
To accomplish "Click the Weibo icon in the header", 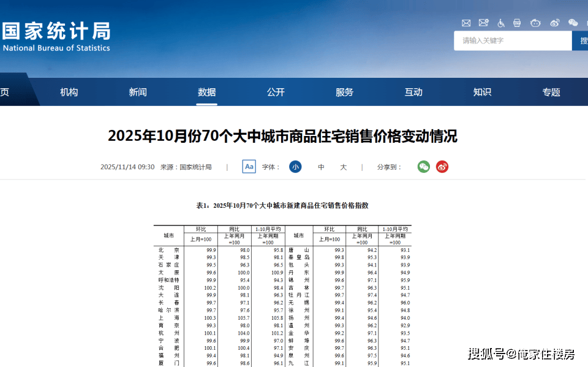I will pos(555,23).
